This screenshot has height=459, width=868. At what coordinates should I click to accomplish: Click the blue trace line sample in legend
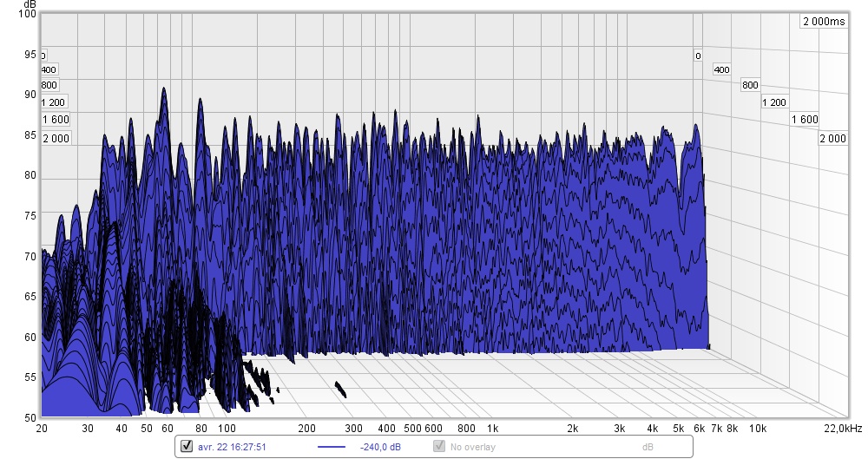pos(331,447)
